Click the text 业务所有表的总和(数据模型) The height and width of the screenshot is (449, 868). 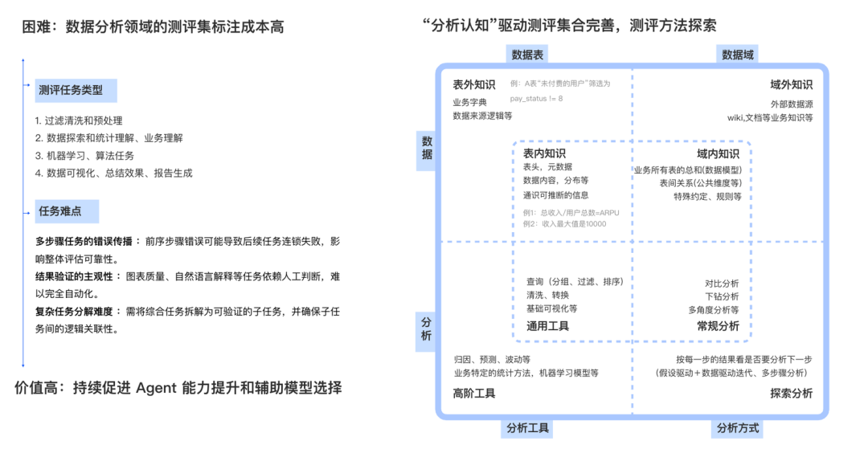[x=688, y=170]
